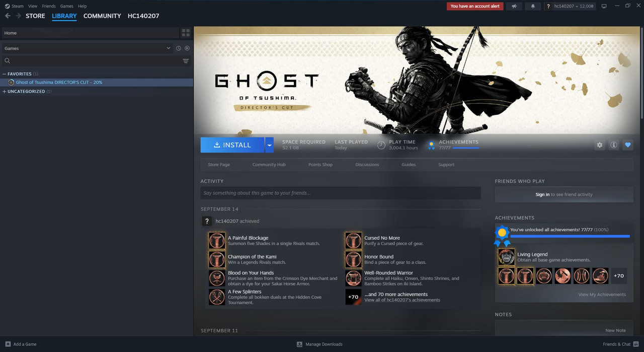Open the HC140207 profile tab
The height and width of the screenshot is (352, 644).
pos(143,16)
